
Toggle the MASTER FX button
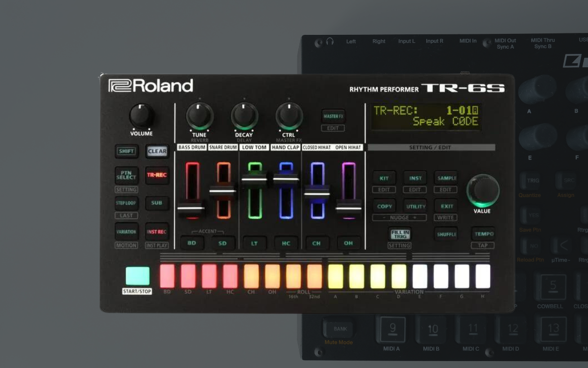point(333,116)
